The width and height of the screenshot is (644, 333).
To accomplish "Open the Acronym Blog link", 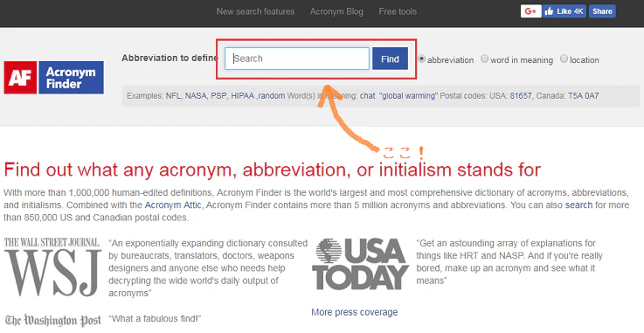I will [336, 11].
